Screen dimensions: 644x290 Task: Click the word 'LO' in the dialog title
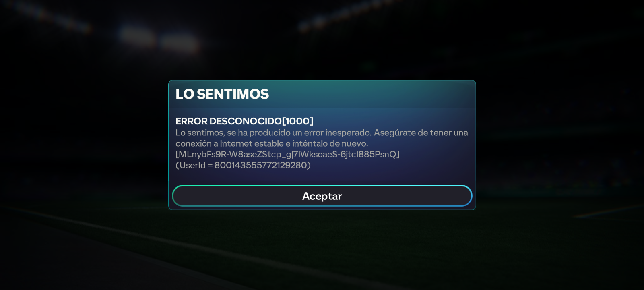[185, 94]
